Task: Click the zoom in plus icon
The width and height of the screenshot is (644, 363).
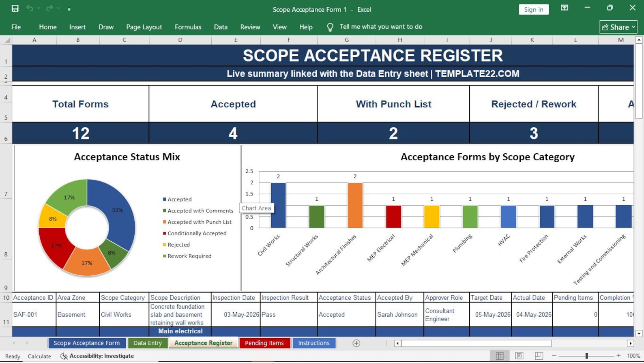Action: (x=618, y=356)
